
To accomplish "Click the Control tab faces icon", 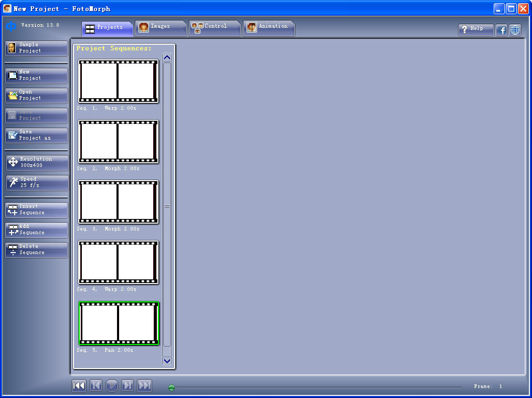I will pos(197,27).
